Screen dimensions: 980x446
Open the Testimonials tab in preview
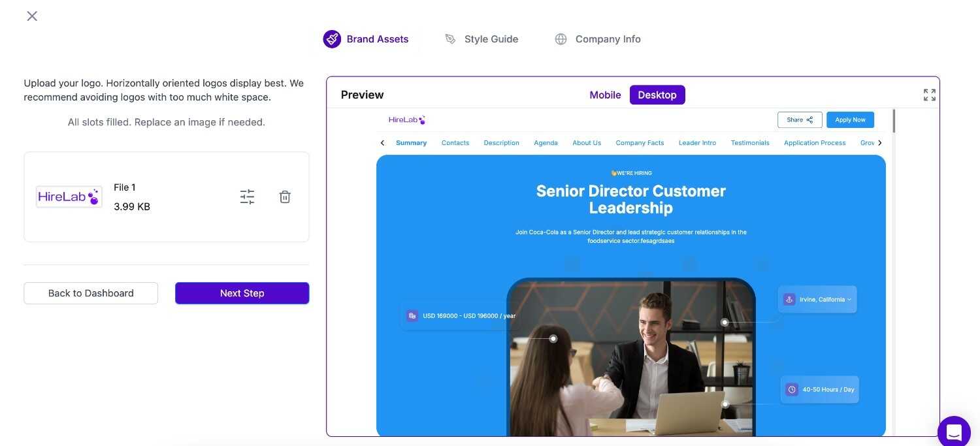pyautogui.click(x=750, y=142)
